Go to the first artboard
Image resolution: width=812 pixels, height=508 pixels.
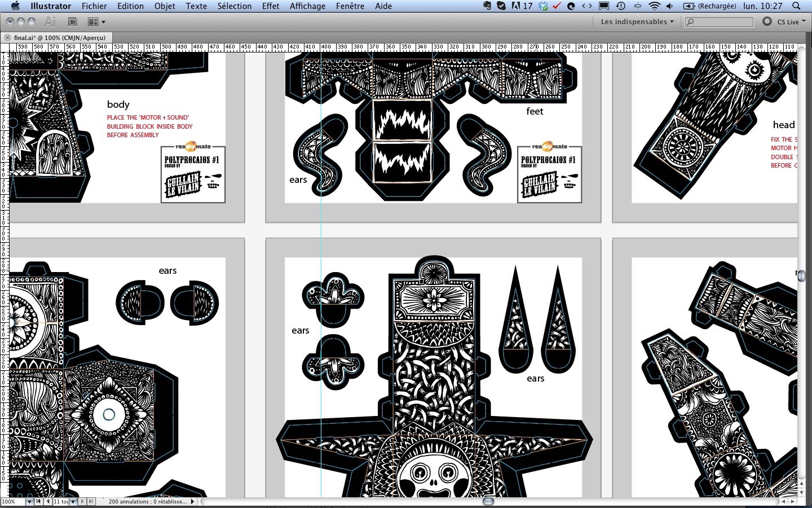[38, 501]
